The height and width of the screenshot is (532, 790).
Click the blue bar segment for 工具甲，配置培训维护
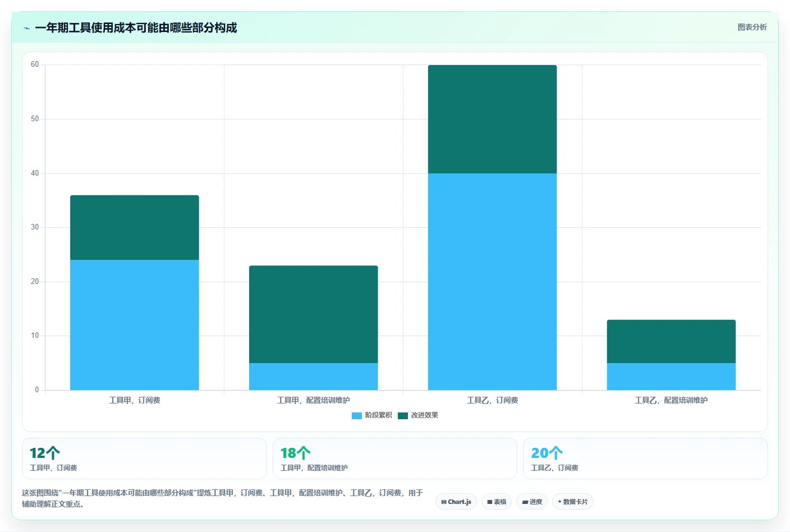click(x=314, y=377)
